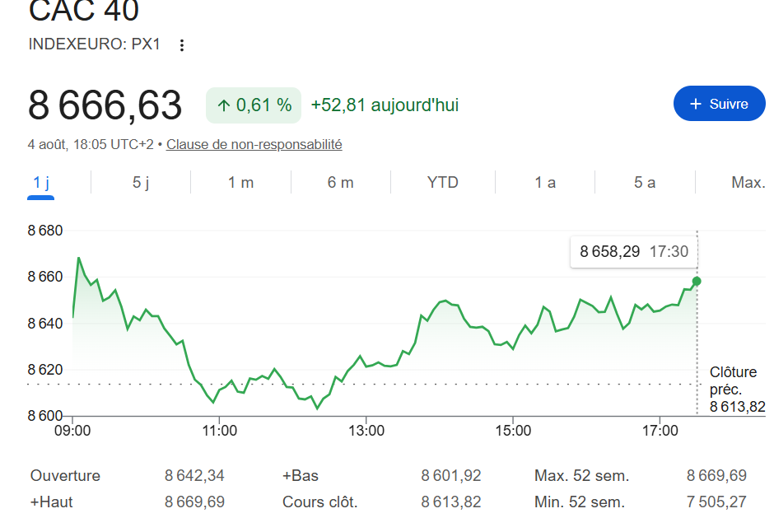Switch to the 1 m chart range
Viewport: 774px width, 532px height.
[240, 183]
